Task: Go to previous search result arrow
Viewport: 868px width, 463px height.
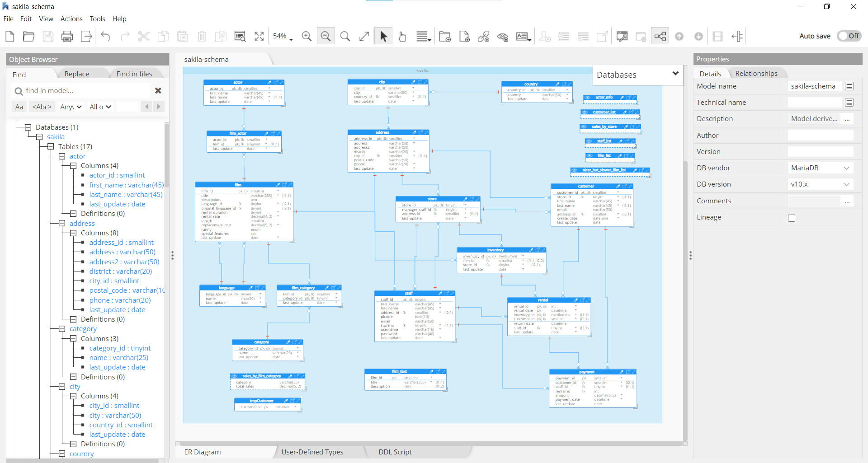Action: 147,107
